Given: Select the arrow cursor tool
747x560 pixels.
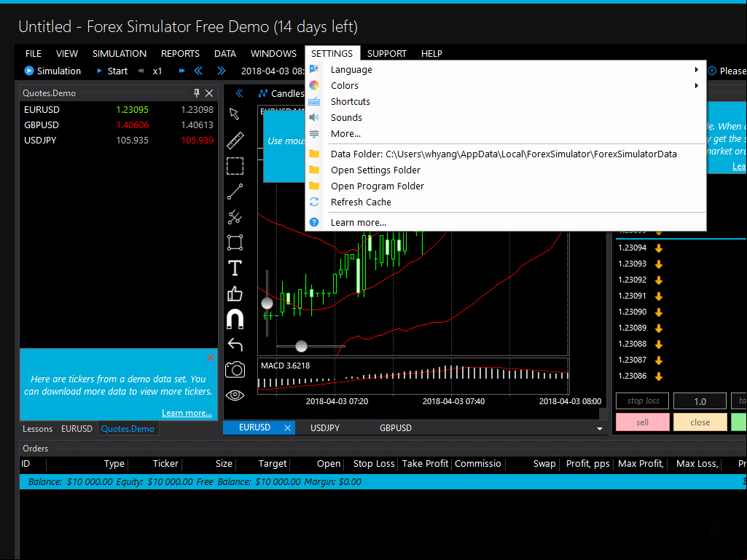Looking at the screenshot, I should (234, 114).
